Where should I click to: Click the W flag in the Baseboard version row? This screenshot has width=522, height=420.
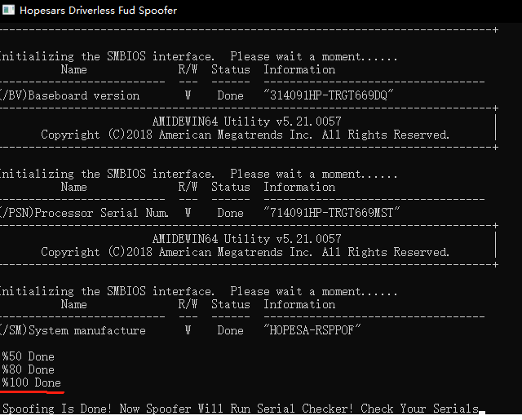[x=188, y=95]
